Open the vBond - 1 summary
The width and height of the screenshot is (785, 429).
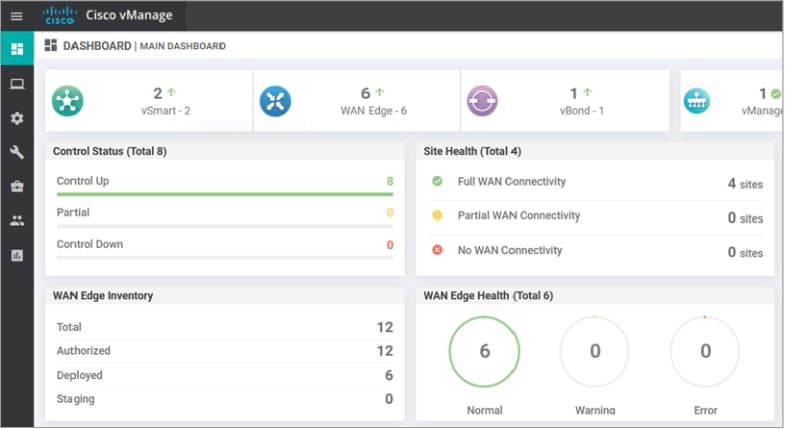582,111
